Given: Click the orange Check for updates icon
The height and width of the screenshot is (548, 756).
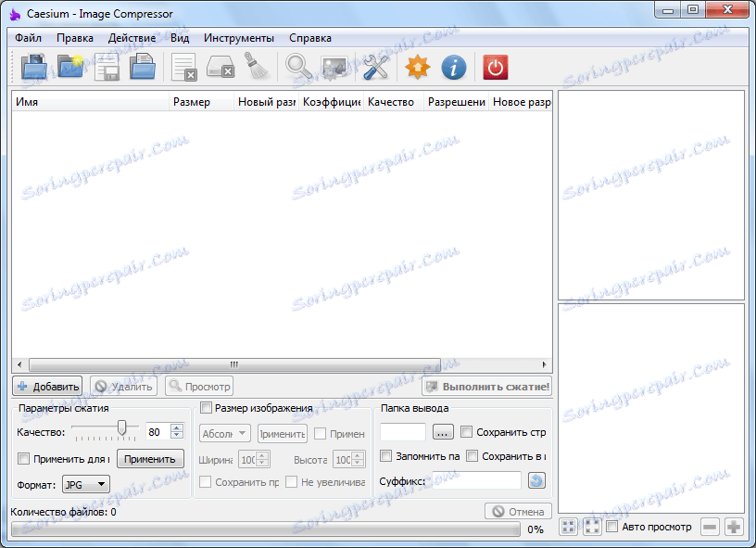Looking at the screenshot, I should point(418,67).
